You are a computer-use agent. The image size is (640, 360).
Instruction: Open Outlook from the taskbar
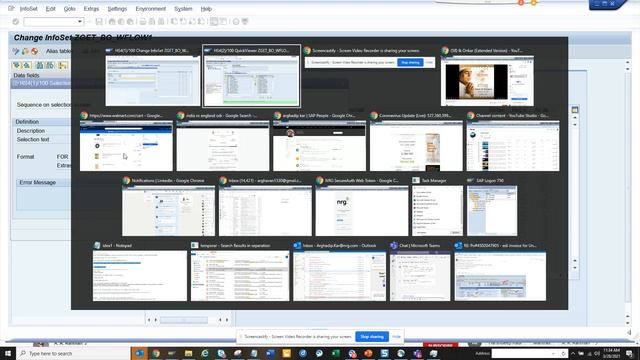coord(140,353)
